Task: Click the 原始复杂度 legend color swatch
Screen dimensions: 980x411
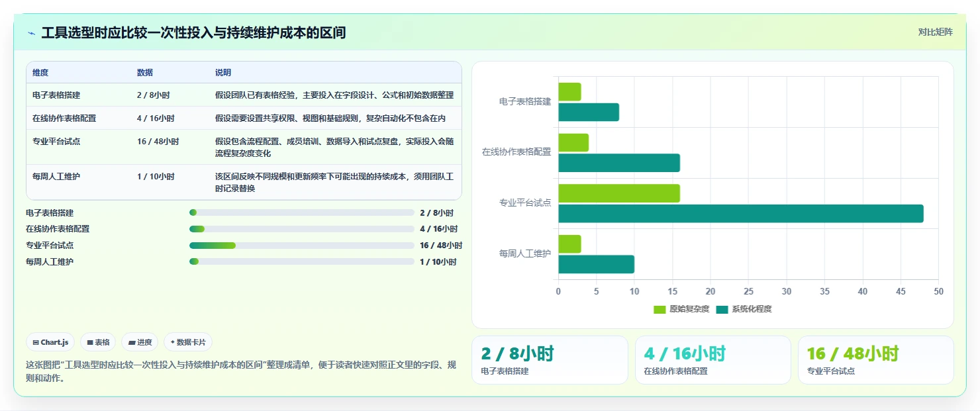Action: click(x=660, y=309)
